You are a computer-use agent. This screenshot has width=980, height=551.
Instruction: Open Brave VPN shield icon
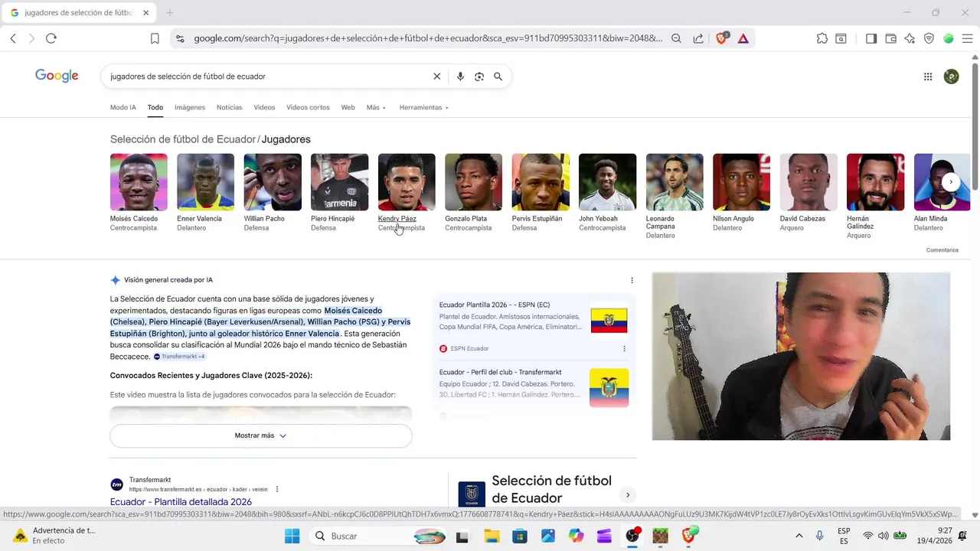[x=929, y=38]
